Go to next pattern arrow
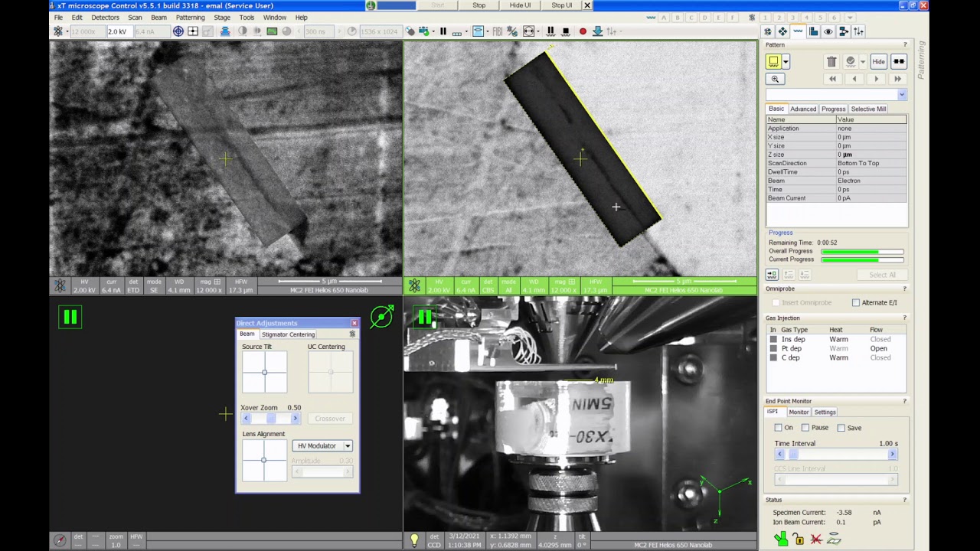 tap(876, 79)
